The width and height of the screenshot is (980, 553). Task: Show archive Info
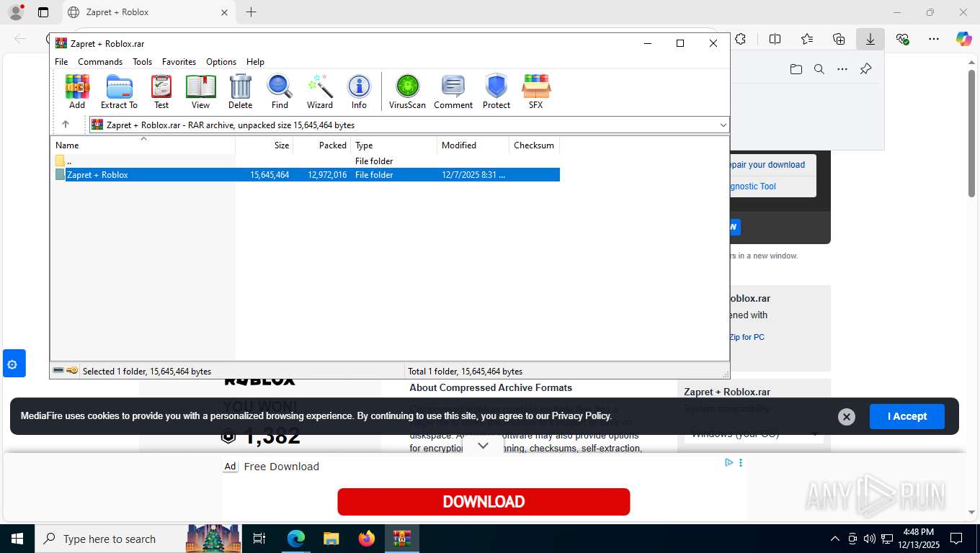tap(359, 91)
